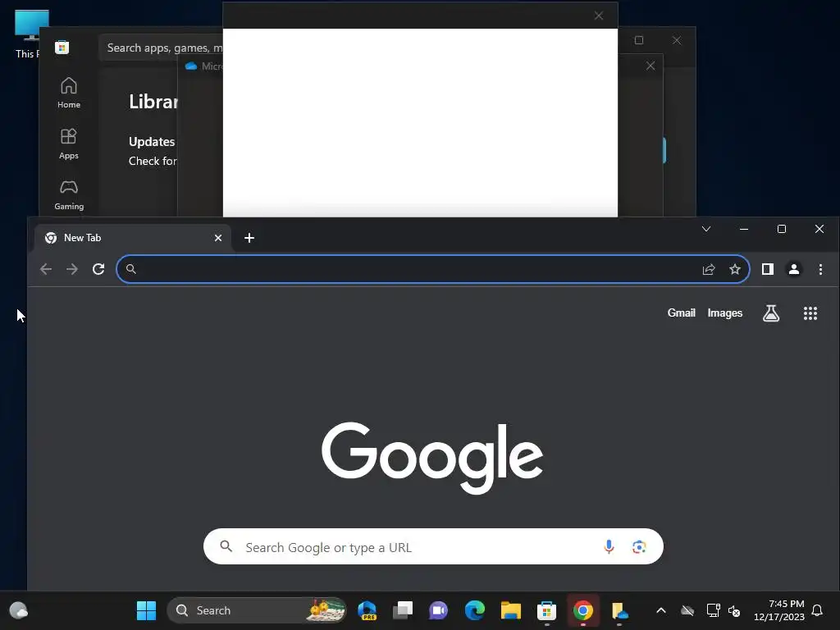This screenshot has height=630, width=840.
Task: Open the notification bell
Action: (817, 610)
